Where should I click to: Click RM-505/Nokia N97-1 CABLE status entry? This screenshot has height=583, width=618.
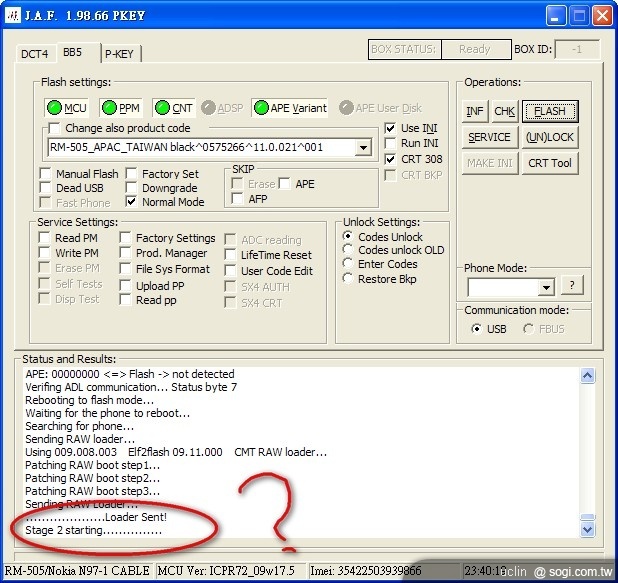[77, 571]
